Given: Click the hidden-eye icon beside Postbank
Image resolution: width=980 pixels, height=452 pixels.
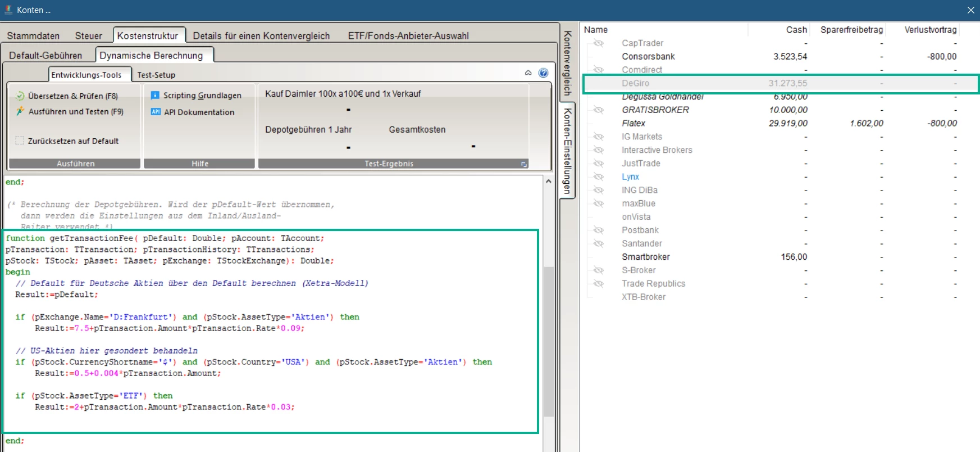Looking at the screenshot, I should click(599, 230).
